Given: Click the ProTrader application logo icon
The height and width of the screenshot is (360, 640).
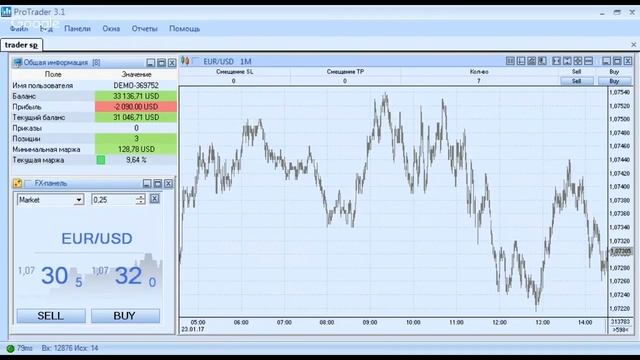Looking at the screenshot, I should [6, 11].
